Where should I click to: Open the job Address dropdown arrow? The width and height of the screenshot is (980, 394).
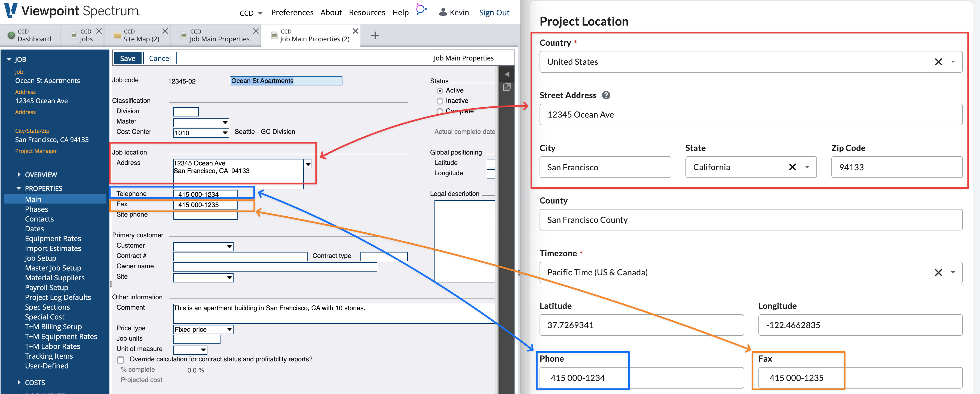(308, 164)
